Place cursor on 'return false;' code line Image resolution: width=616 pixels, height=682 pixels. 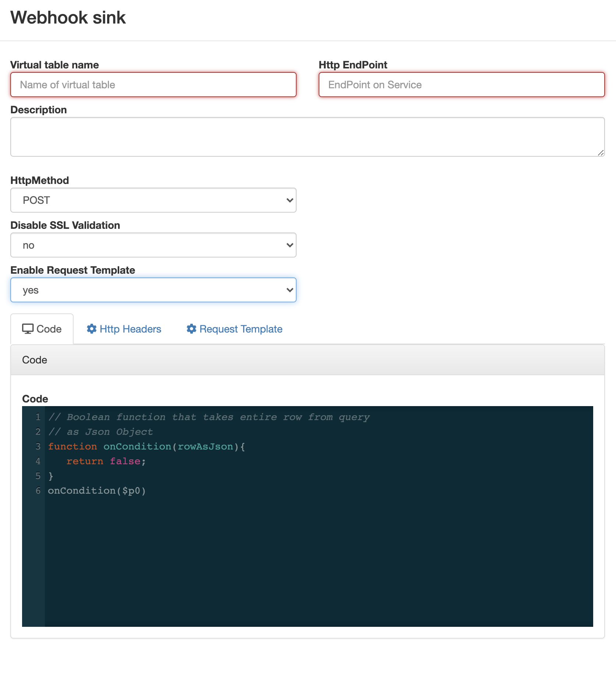[106, 461]
